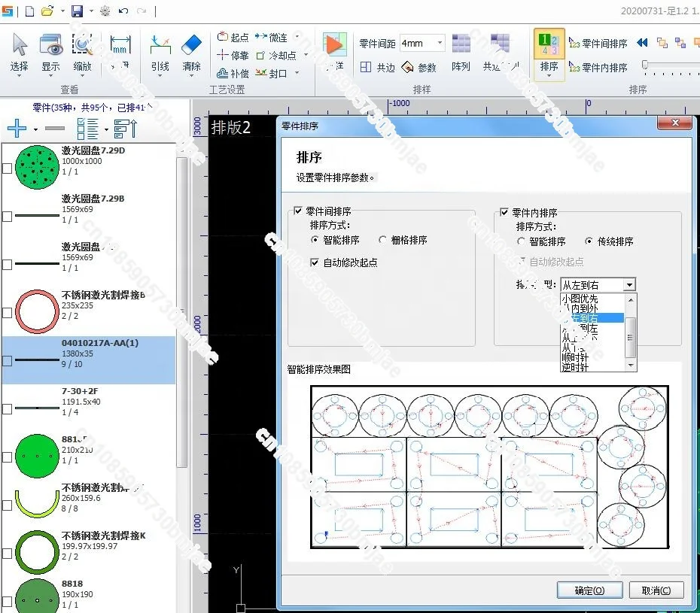Click the 取消(C) cancel button
Image resolution: width=700 pixels, height=613 pixels.
pos(656,590)
